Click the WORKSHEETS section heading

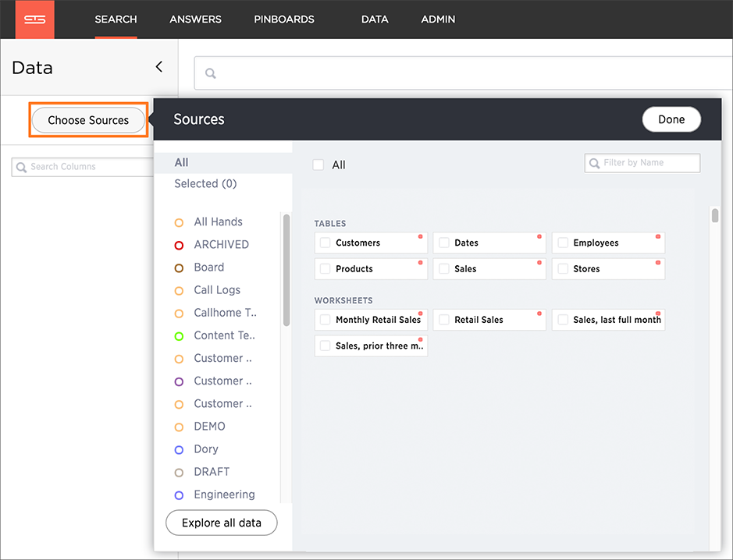[x=343, y=300]
